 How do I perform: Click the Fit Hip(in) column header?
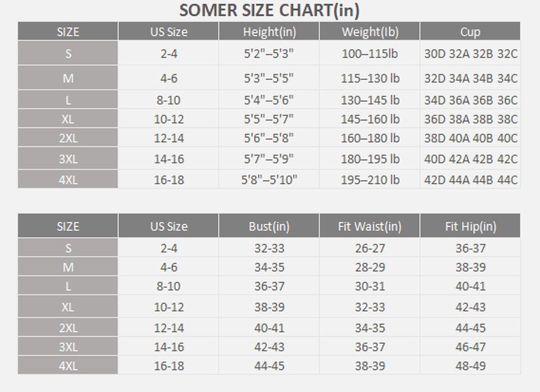470,226
